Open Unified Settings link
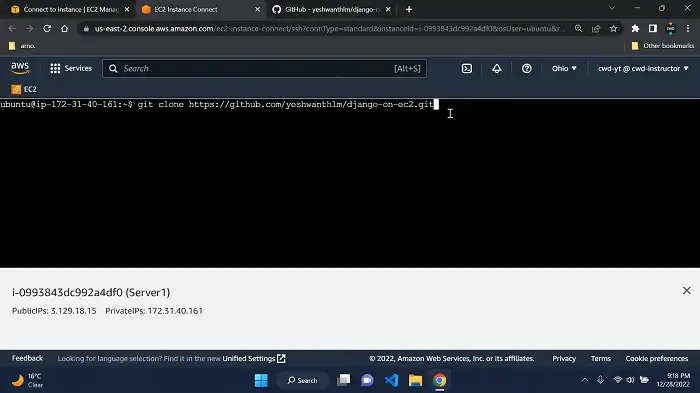 [x=254, y=358]
